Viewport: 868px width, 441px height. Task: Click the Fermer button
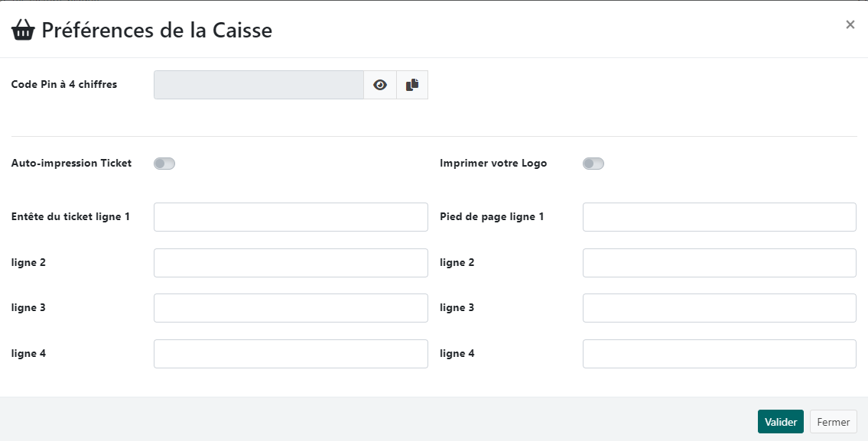(833, 422)
